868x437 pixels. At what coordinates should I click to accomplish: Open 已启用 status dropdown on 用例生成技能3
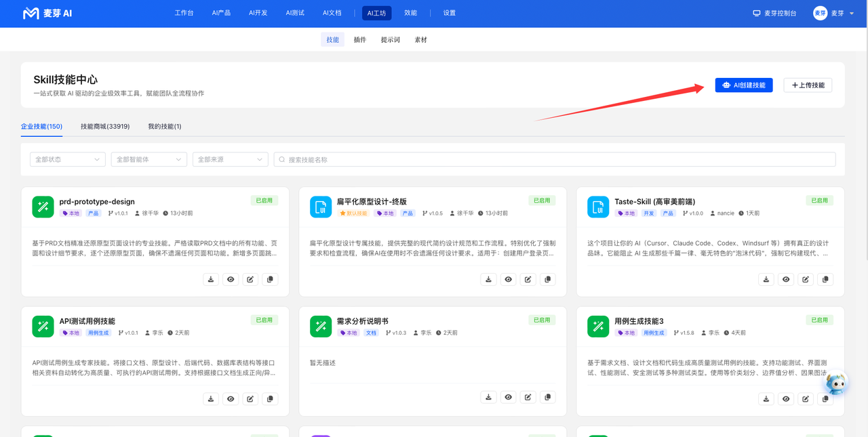click(819, 320)
